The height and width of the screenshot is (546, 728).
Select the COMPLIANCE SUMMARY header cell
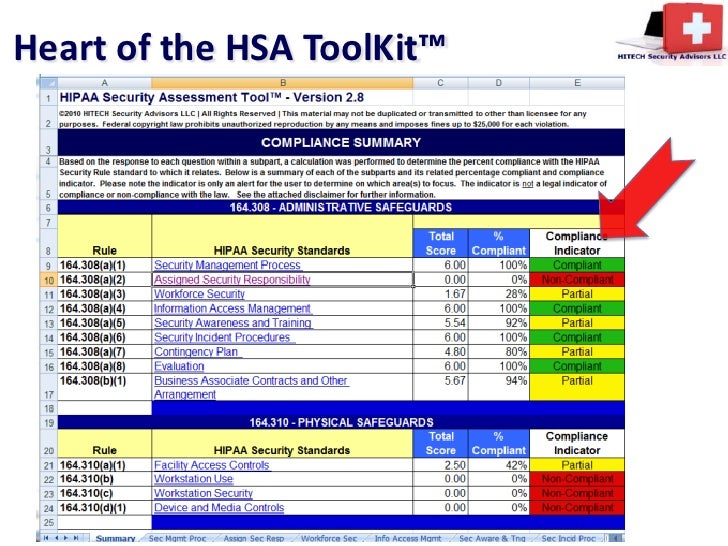click(x=341, y=143)
